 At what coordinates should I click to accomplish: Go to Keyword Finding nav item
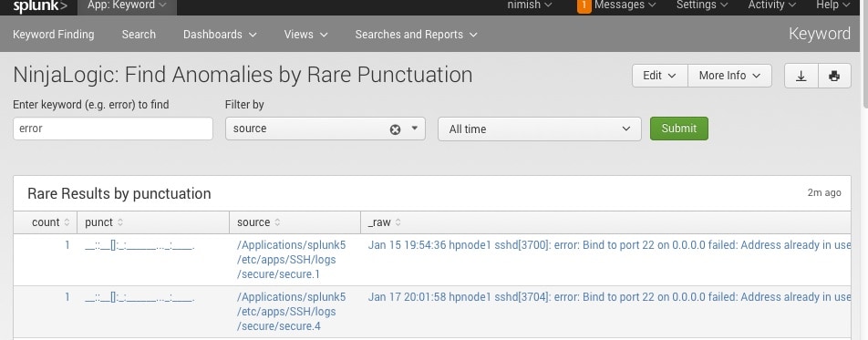53,35
